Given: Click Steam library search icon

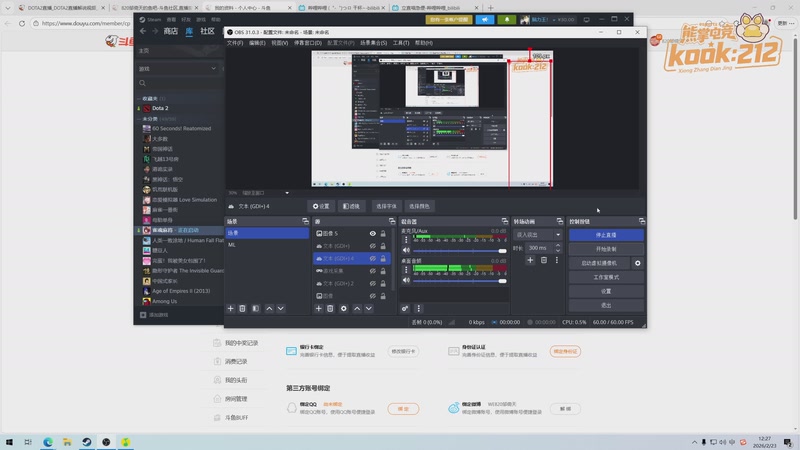Looking at the screenshot, I should coord(142,83).
